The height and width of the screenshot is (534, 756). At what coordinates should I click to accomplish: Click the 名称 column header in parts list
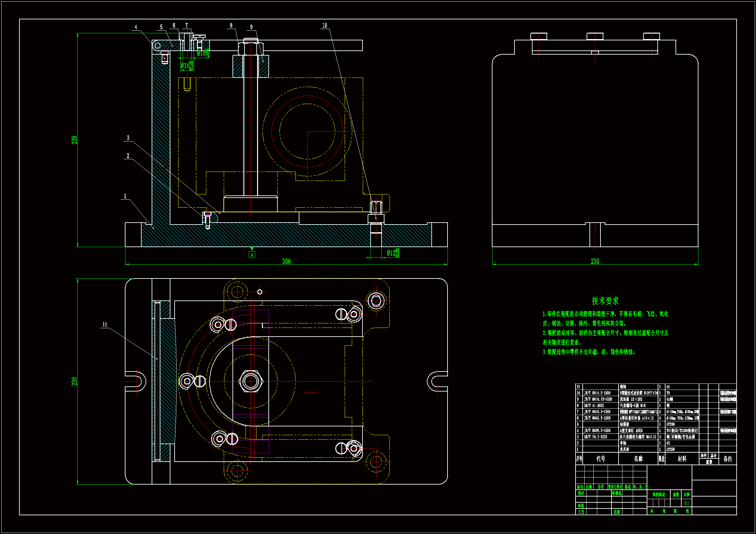pyautogui.click(x=638, y=459)
